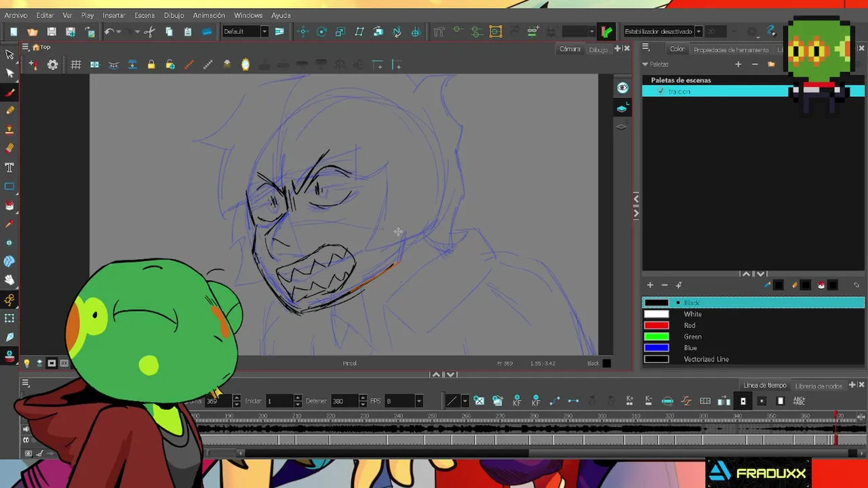The image size is (868, 488).
Task: Switch to the Dibujo view tab
Action: coord(598,49)
